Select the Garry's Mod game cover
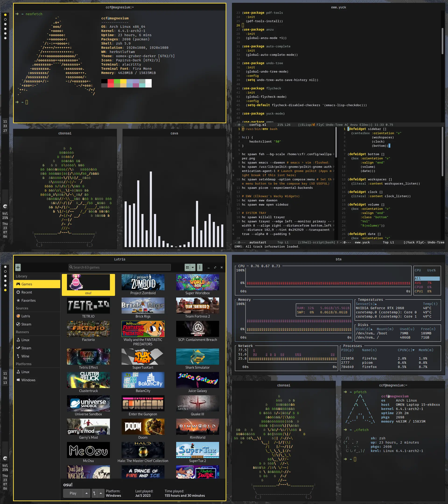This screenshot has width=448, height=504. click(x=88, y=427)
